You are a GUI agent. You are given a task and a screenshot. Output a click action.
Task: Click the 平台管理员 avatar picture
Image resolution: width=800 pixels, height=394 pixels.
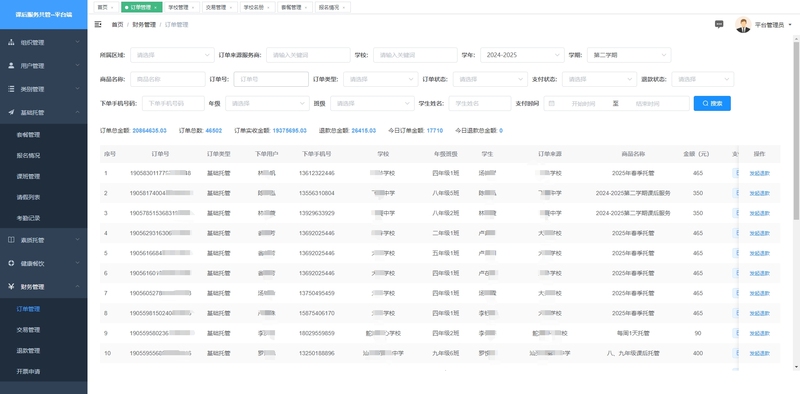(x=743, y=24)
